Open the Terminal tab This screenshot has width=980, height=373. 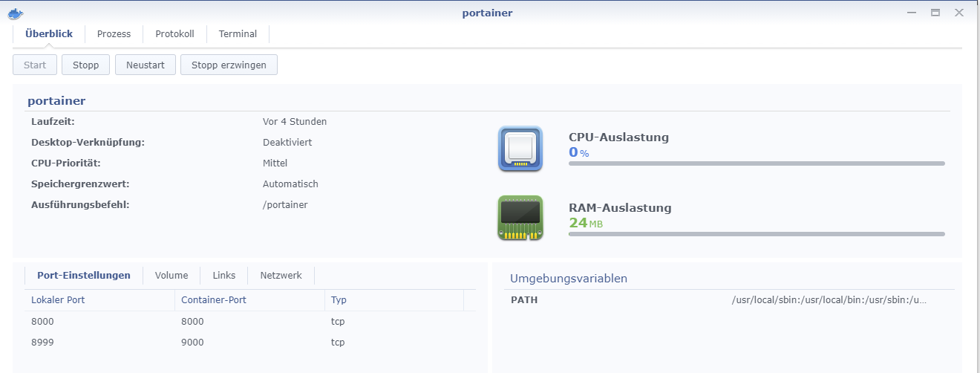(x=238, y=33)
